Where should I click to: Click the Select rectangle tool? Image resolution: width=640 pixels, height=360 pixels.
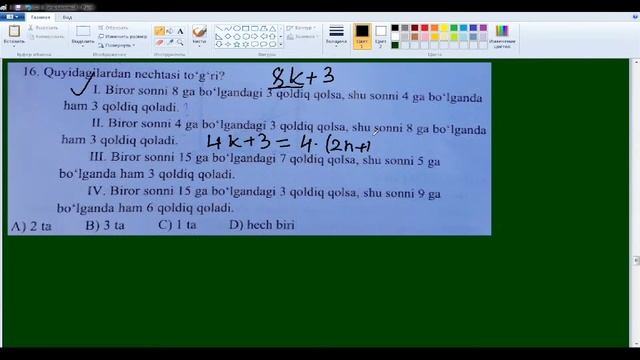83,31
